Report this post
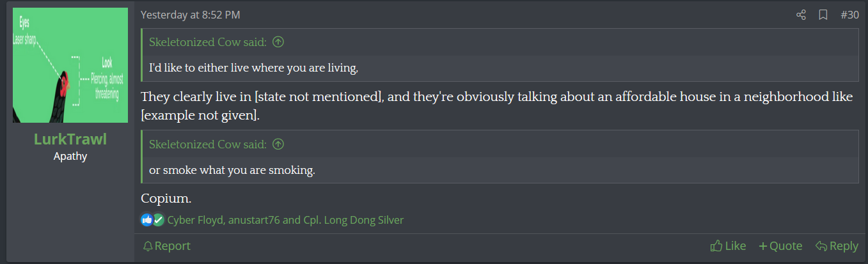868x264 pixels. click(166, 246)
